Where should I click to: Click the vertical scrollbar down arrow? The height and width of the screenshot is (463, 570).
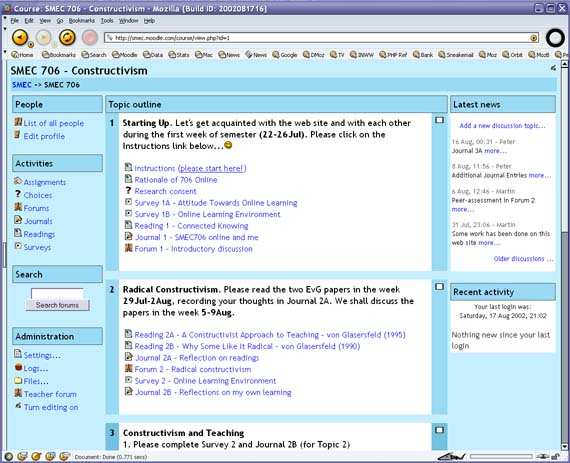[565, 447]
